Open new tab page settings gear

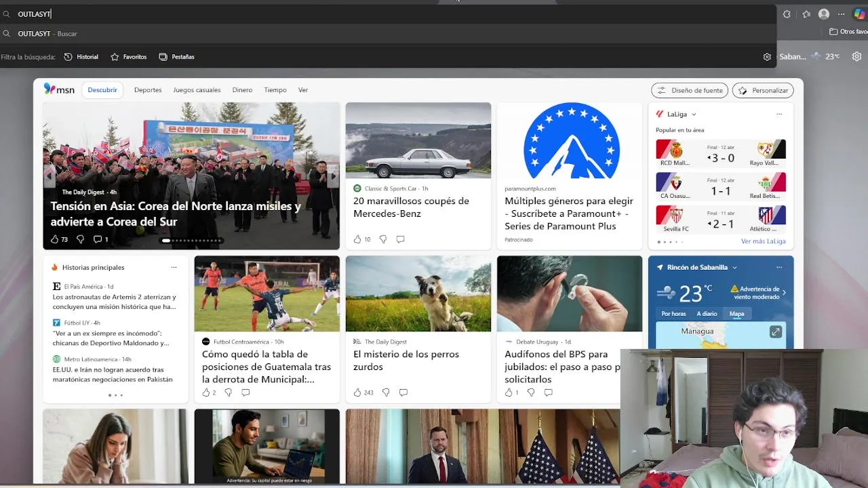[x=856, y=57]
